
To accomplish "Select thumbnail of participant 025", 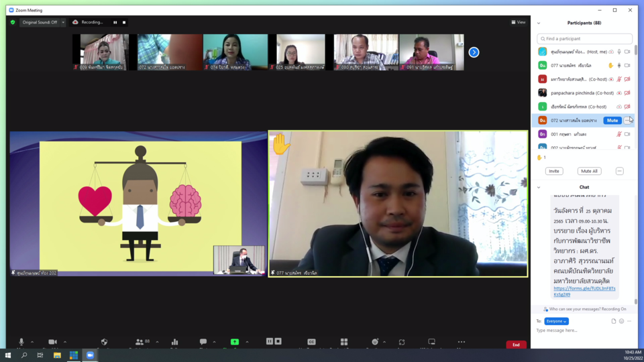I will point(301,52).
